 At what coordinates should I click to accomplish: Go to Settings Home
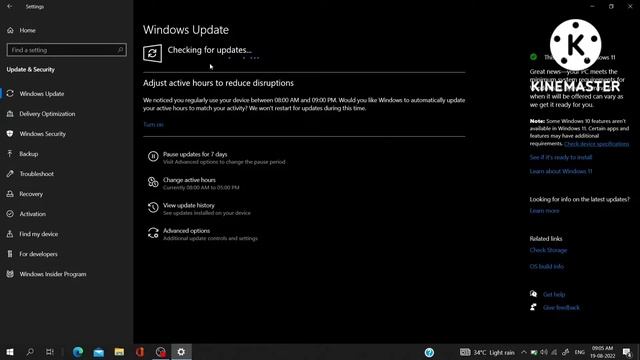(x=27, y=30)
